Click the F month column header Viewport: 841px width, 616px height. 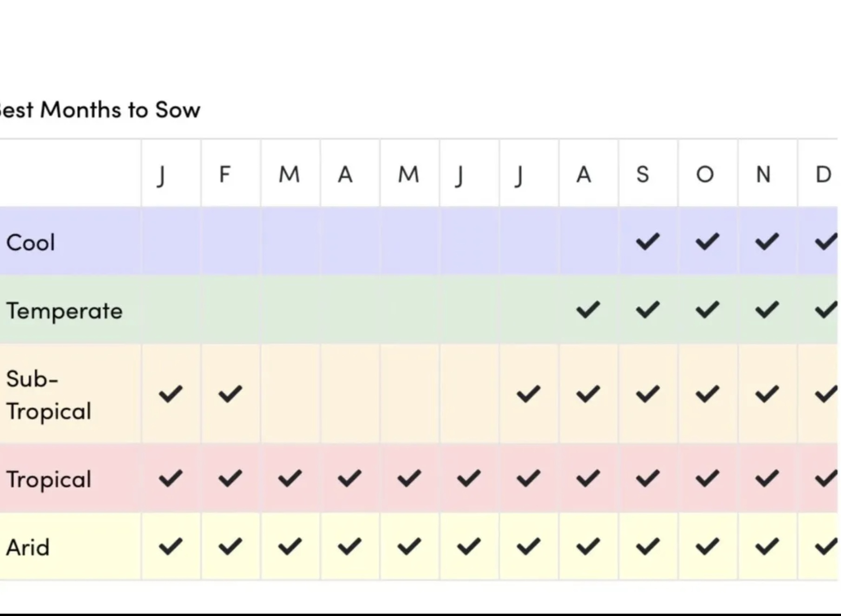pos(225,175)
